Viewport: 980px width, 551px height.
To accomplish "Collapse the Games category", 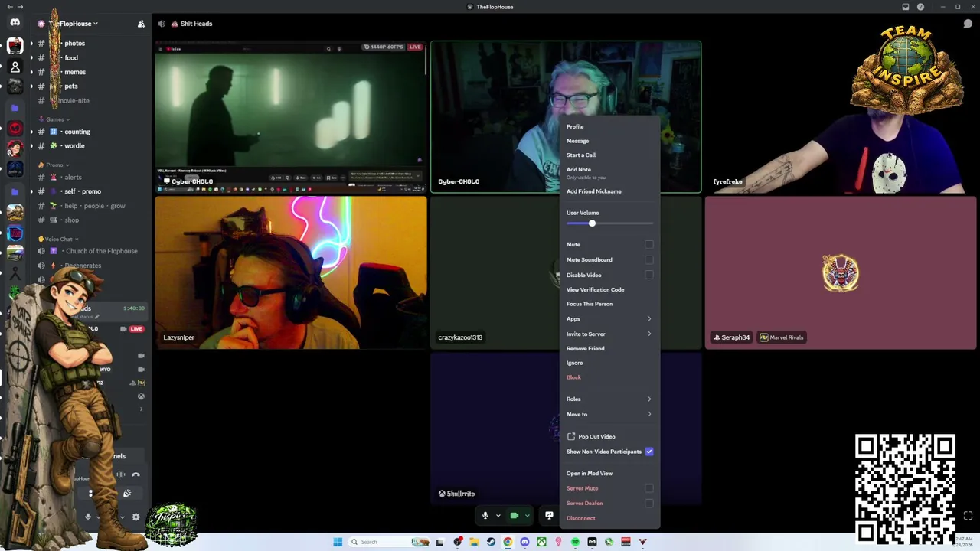I will (54, 119).
